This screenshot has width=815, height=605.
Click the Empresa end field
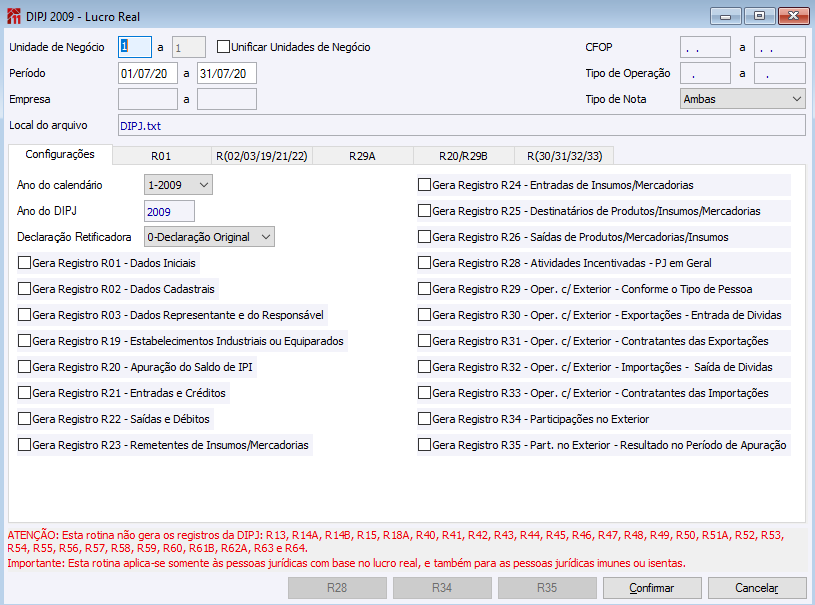click(227, 99)
